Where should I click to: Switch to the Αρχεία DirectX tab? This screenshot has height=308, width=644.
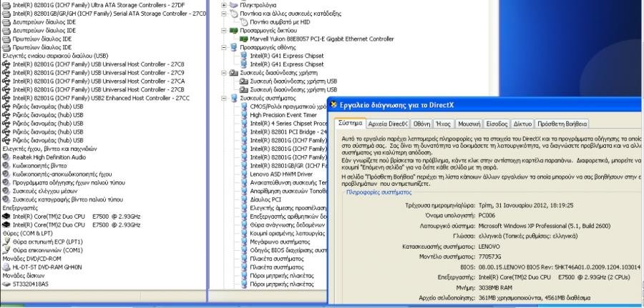388,124
